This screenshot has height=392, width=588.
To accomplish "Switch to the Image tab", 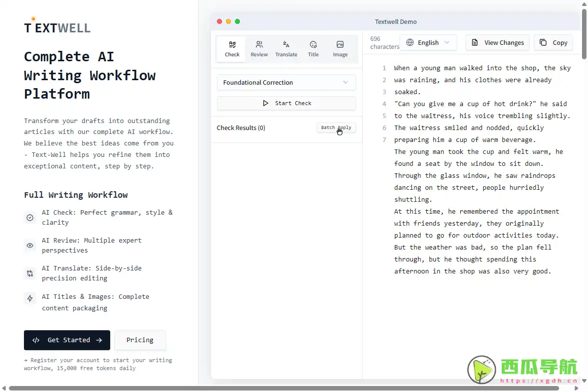I will click(x=340, y=49).
